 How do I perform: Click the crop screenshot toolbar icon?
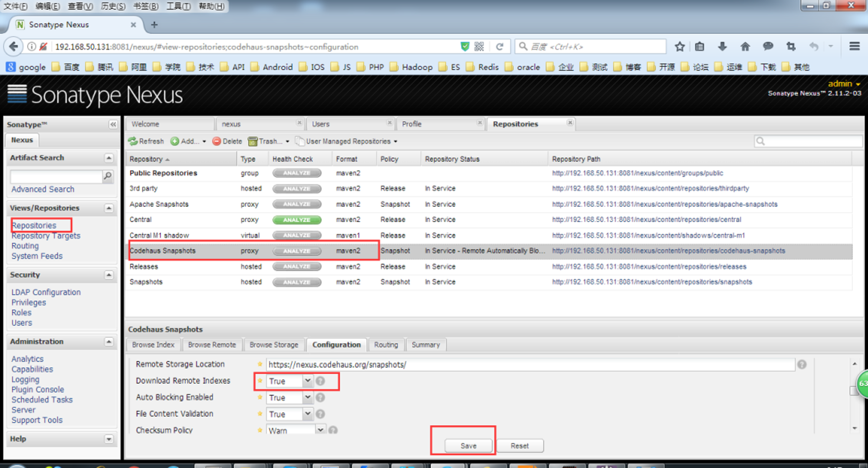click(791, 46)
